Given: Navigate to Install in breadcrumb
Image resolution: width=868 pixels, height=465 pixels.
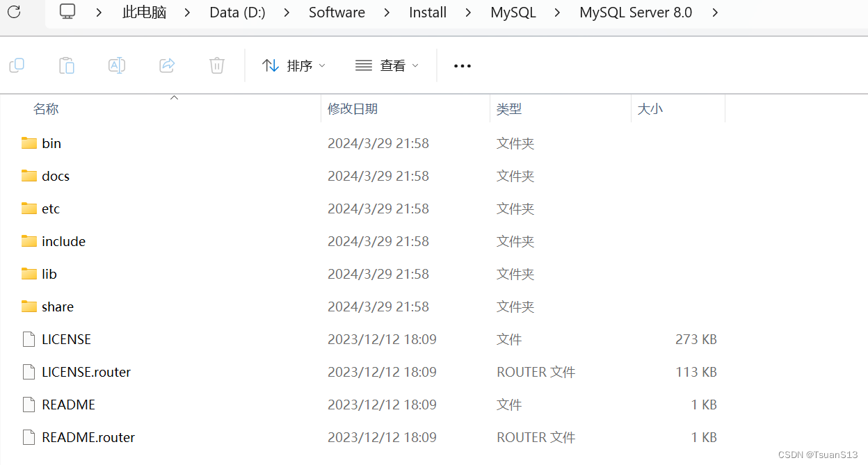Looking at the screenshot, I should [x=428, y=13].
